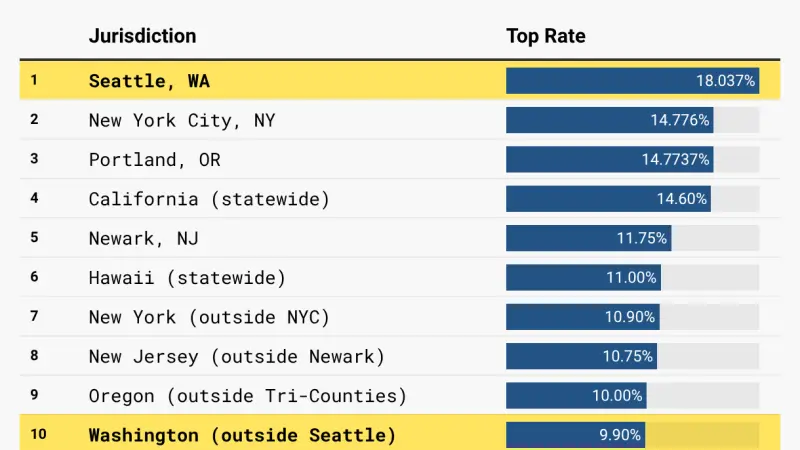
Task: Click Washington (outside Seattle) row label
Action: pyautogui.click(x=242, y=435)
